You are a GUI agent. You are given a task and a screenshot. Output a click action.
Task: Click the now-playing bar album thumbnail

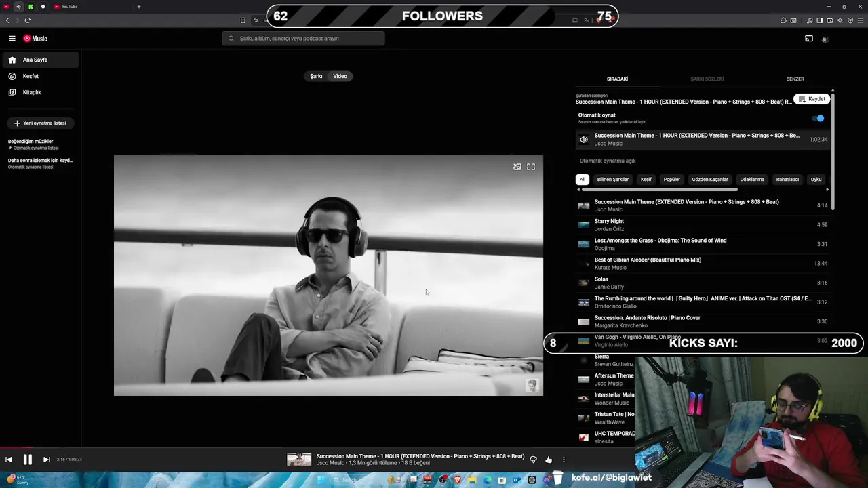299,460
